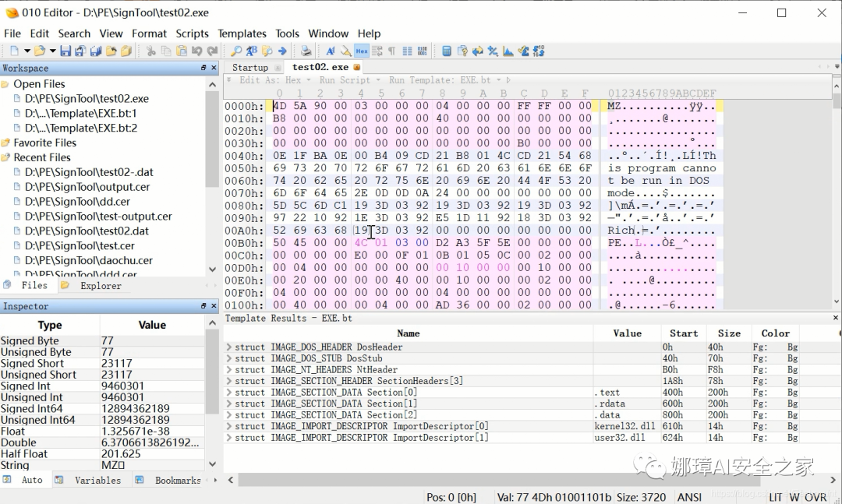Open the File menu
The width and height of the screenshot is (842, 504).
coord(12,33)
